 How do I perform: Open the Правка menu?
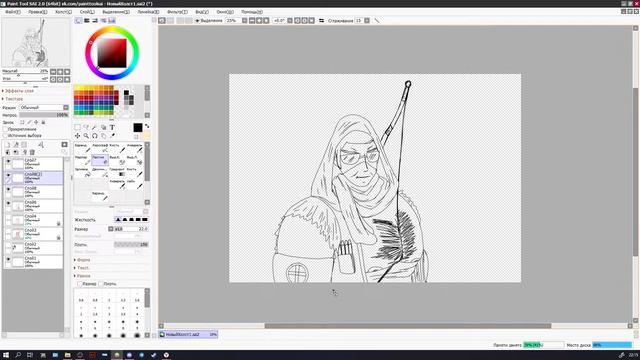click(x=38, y=12)
